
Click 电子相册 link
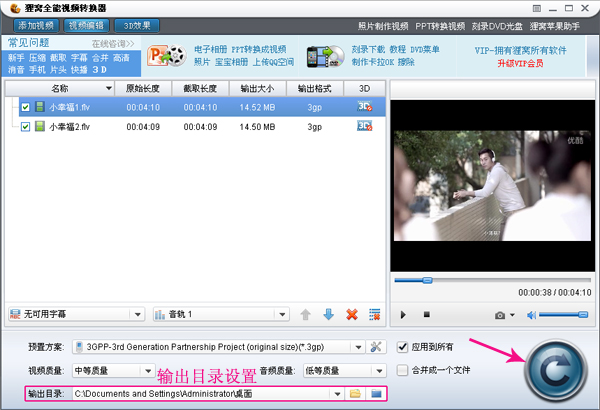[x=210, y=49]
